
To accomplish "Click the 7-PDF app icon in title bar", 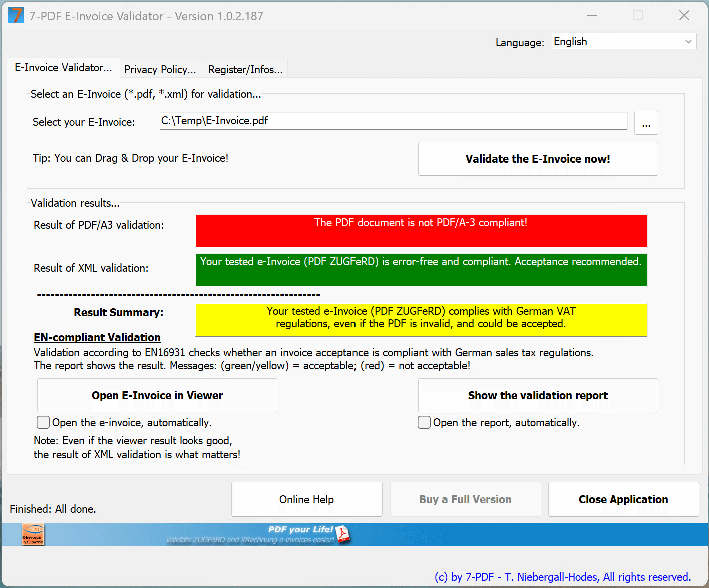I will 16,16.
